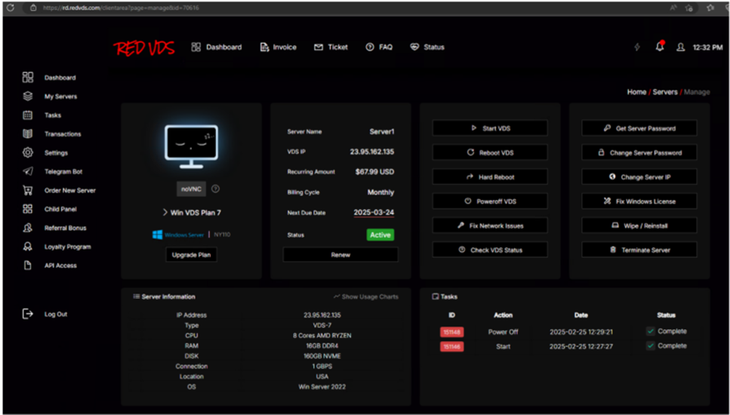Click the user profile icon near the clock
The width and height of the screenshot is (730, 415).
click(681, 47)
